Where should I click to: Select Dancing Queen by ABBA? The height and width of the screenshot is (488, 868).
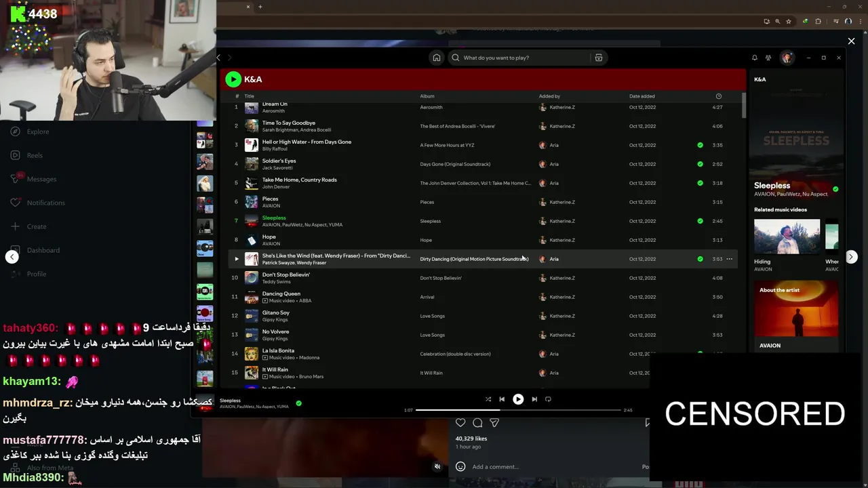point(281,293)
